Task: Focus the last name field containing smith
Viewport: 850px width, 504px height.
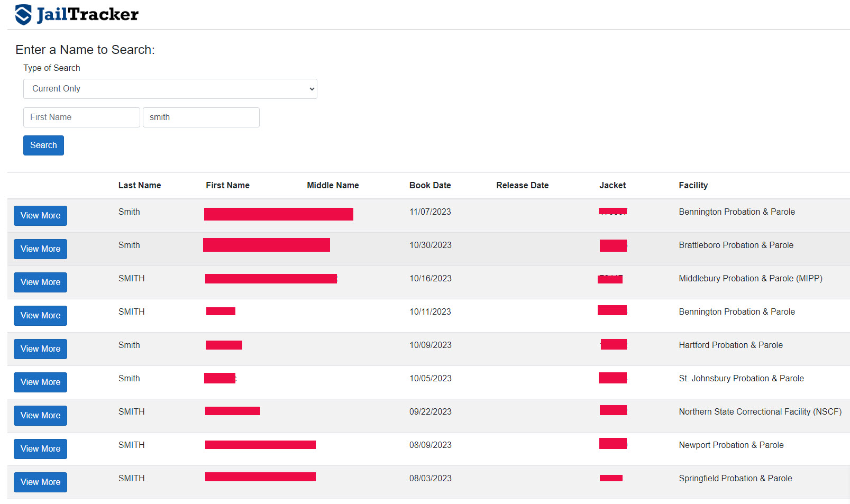Action: point(201,117)
